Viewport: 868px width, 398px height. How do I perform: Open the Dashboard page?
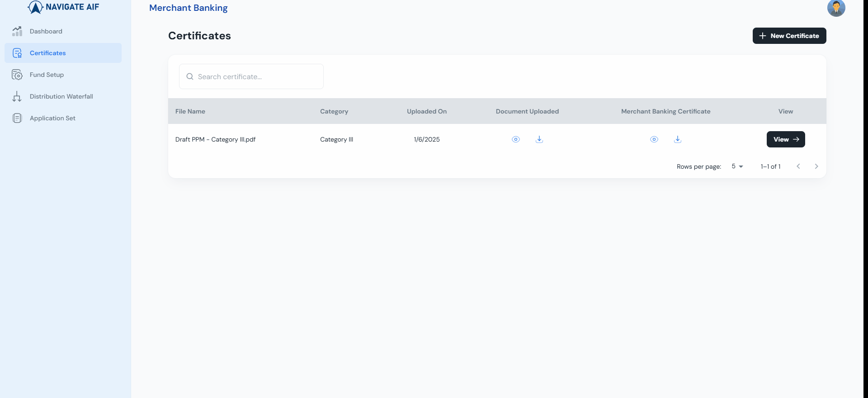click(x=63, y=31)
